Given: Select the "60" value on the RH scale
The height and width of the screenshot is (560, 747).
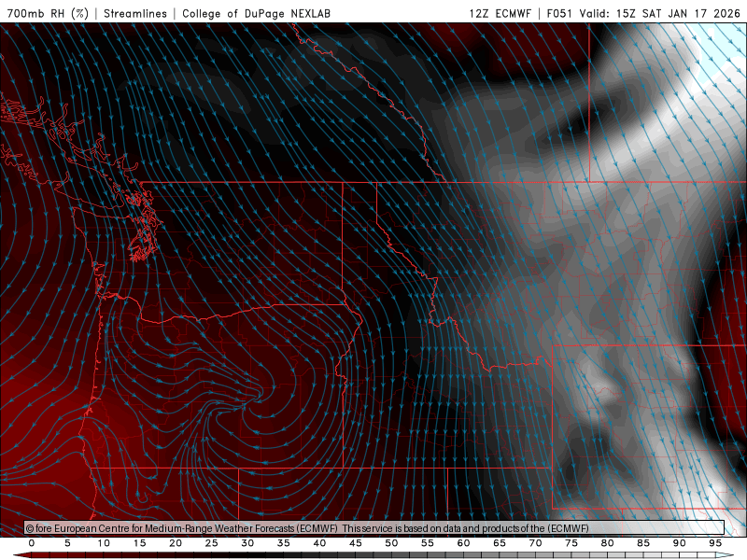Looking at the screenshot, I should tap(463, 543).
